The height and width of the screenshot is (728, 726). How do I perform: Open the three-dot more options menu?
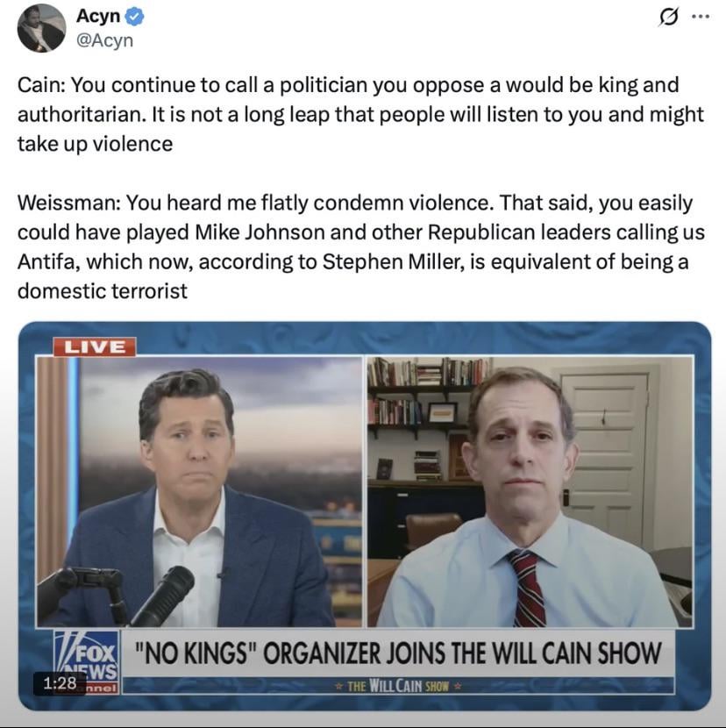click(x=701, y=17)
